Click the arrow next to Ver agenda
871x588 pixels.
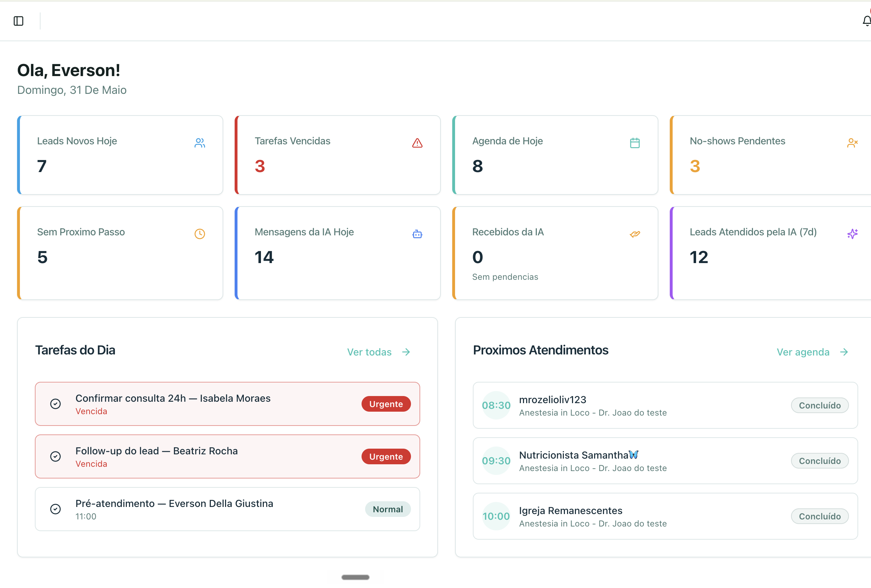click(x=844, y=352)
